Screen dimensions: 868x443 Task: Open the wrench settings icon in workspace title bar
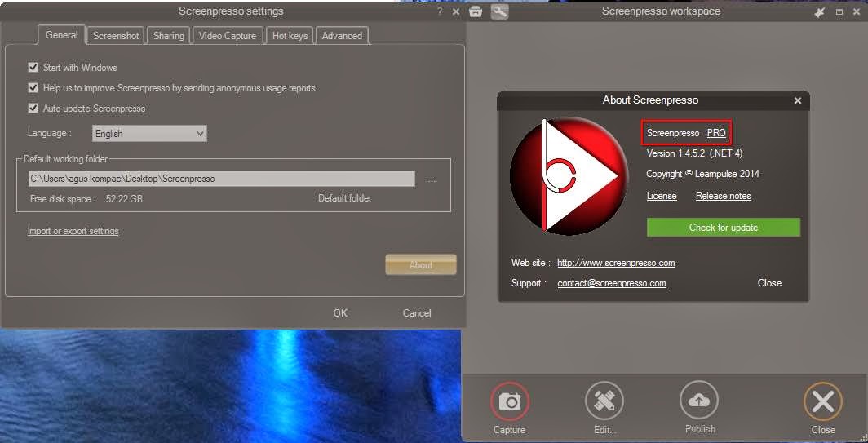point(499,11)
